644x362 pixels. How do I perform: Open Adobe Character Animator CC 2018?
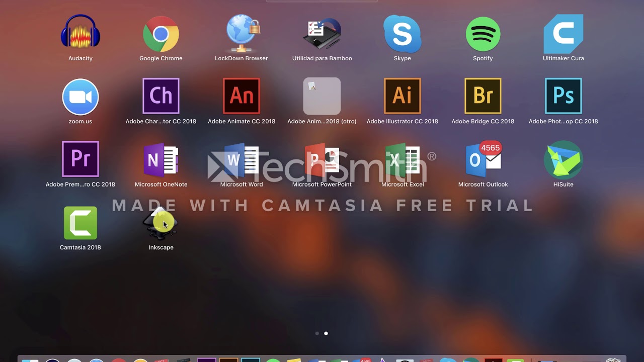click(x=161, y=96)
